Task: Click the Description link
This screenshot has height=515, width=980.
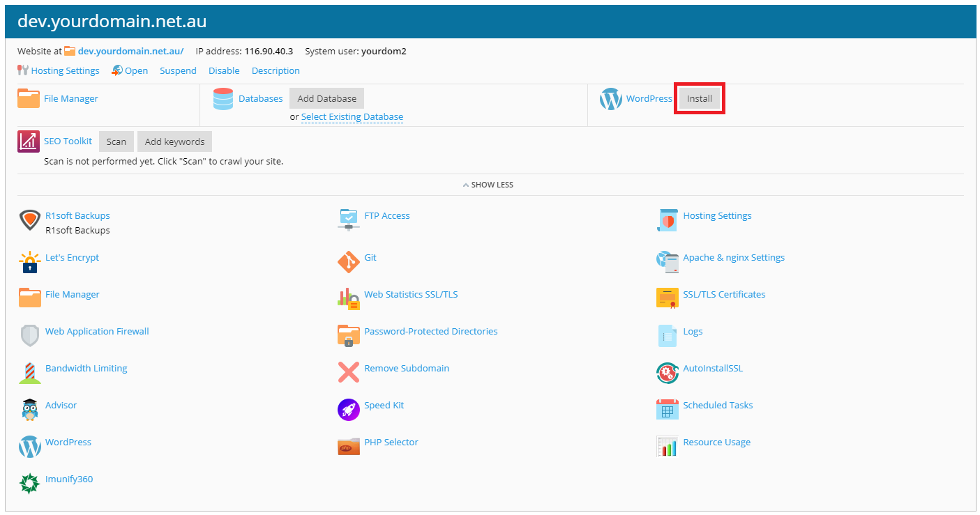Action: 276,70
